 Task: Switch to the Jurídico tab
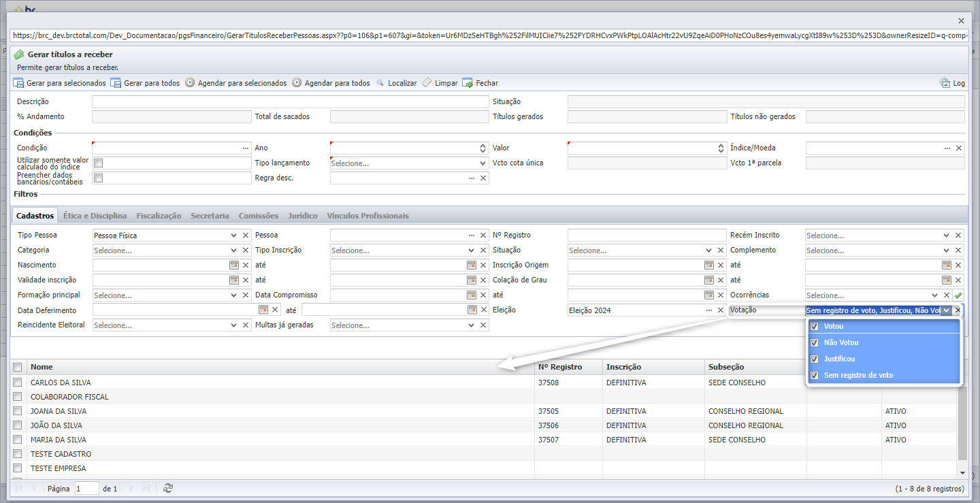click(302, 215)
